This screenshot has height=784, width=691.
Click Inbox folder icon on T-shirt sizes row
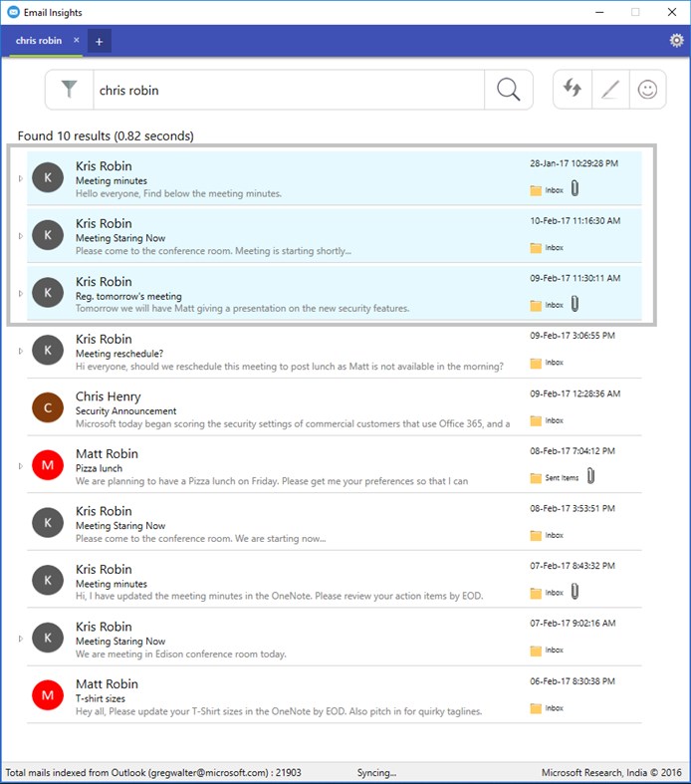536,708
